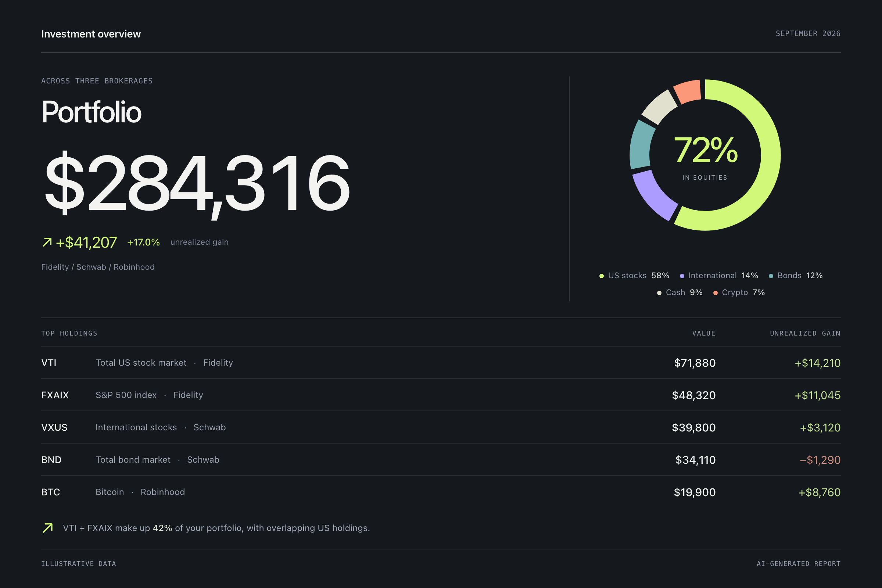The image size is (882, 588).
Task: Click the SEPTEMBER 2026 date label
Action: coord(808,33)
